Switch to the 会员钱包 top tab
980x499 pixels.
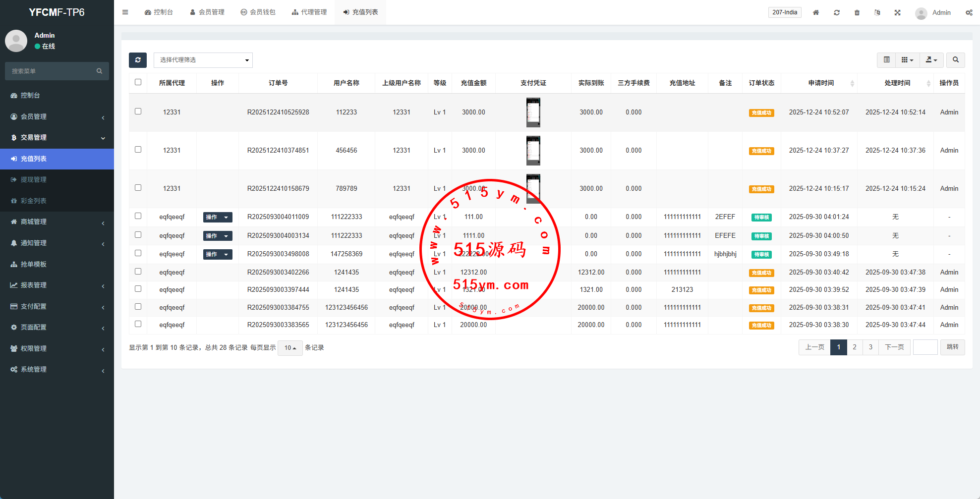pyautogui.click(x=258, y=12)
